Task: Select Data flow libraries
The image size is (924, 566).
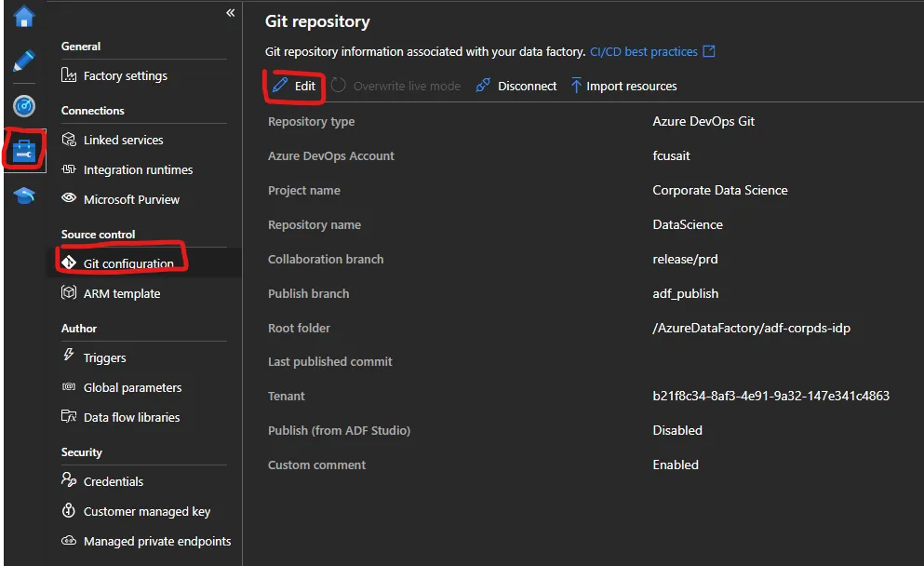Action: click(x=131, y=418)
